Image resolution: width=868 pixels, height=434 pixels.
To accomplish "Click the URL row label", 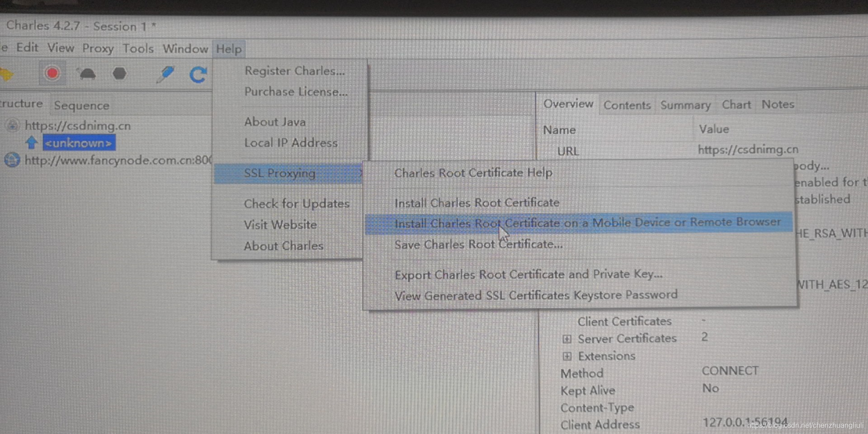I will [568, 151].
